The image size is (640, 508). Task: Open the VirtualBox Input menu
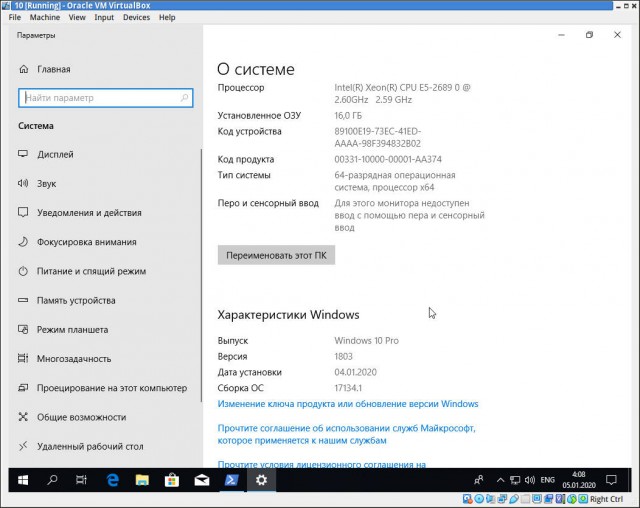point(104,18)
